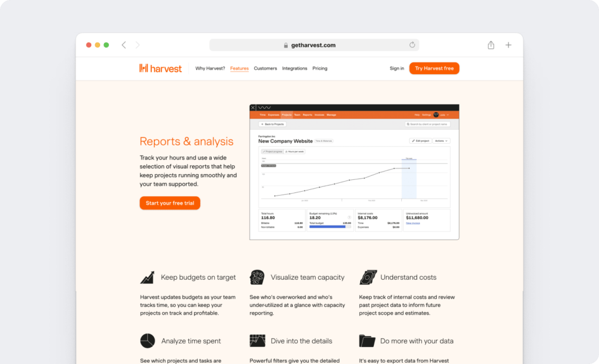Click the Harvest logo in the site header
The width and height of the screenshot is (599, 364).
point(160,68)
